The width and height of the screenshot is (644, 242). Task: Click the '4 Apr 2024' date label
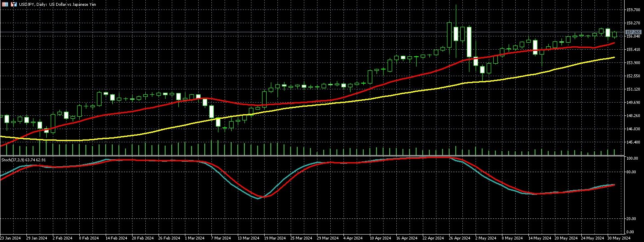coord(354,238)
